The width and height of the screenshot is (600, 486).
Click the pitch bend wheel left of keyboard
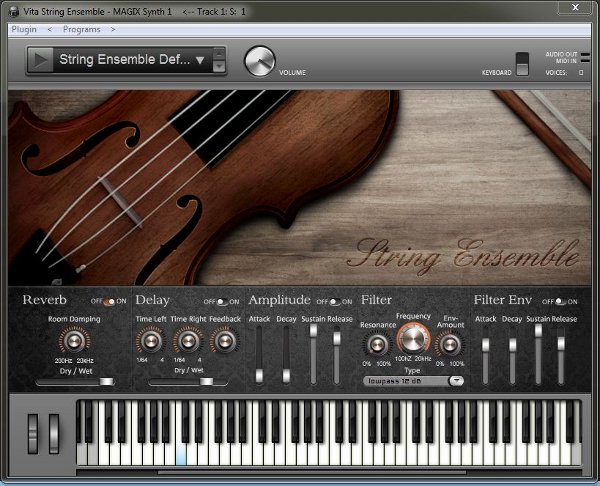click(33, 434)
